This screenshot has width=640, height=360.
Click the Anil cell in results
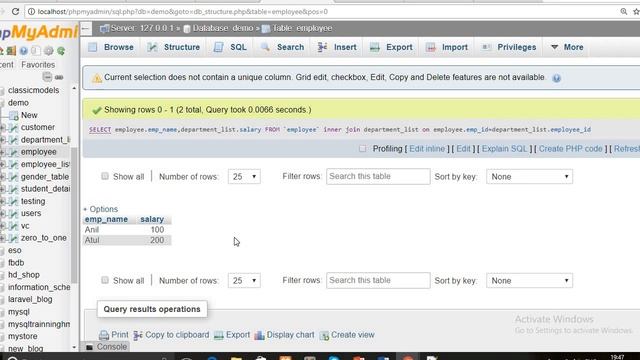92,230
